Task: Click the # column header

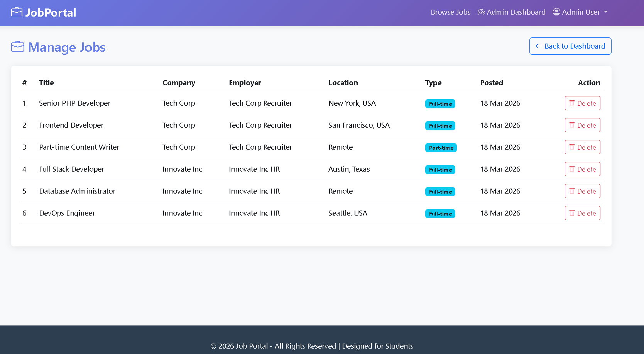Action: [x=24, y=83]
